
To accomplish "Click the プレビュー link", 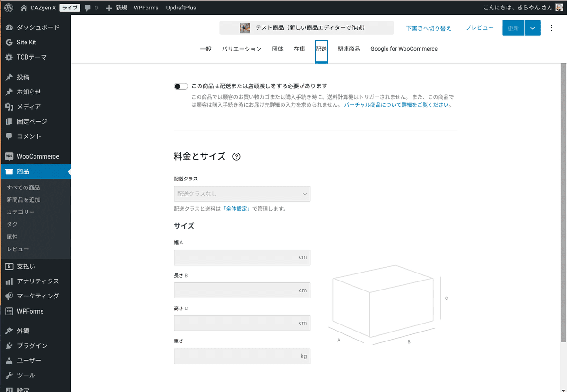I will point(480,28).
